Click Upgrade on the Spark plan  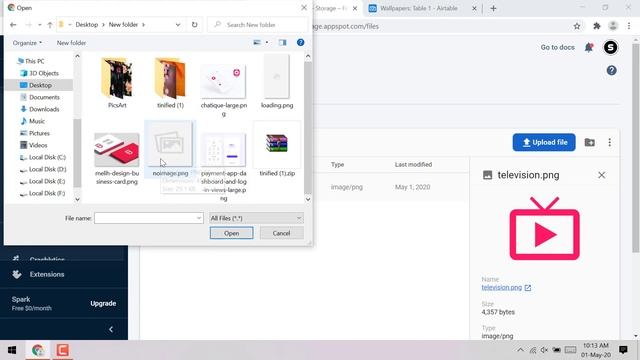point(103,304)
